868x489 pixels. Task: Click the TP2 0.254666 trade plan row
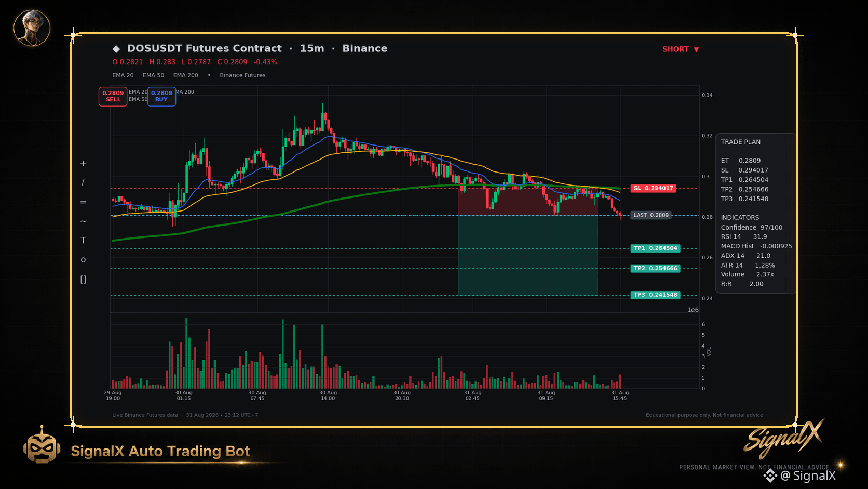coord(744,189)
